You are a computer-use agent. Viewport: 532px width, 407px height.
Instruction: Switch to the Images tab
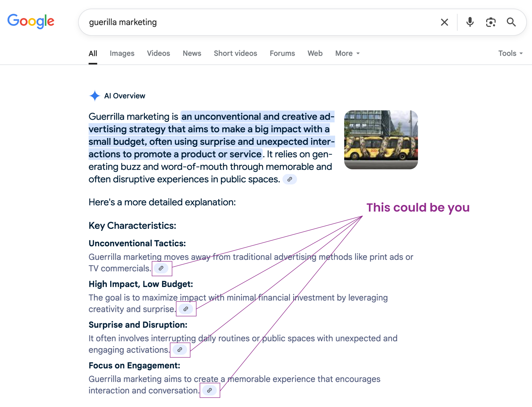coord(122,53)
